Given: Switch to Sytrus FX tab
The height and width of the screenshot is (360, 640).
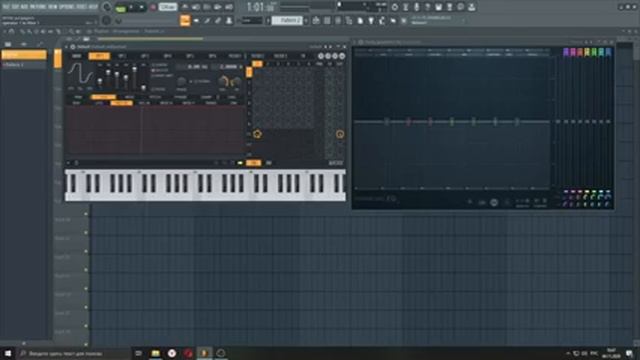Looking at the screenshot, I should tap(303, 56).
